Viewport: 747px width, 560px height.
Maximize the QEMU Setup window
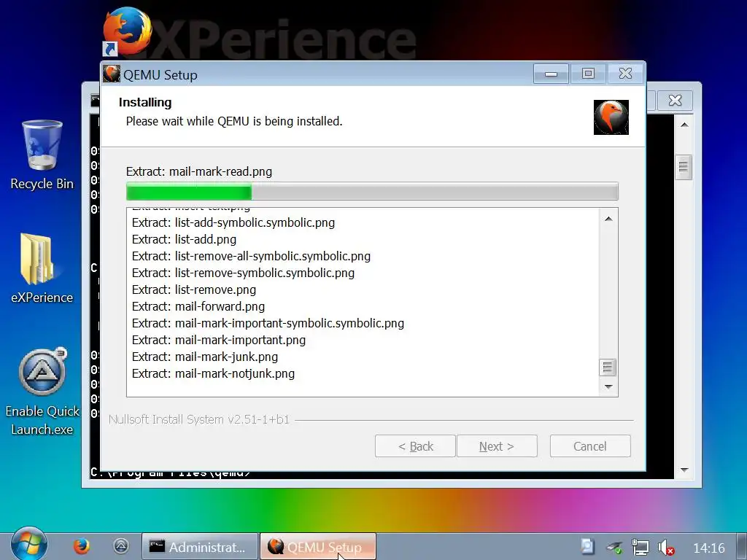pyautogui.click(x=589, y=74)
